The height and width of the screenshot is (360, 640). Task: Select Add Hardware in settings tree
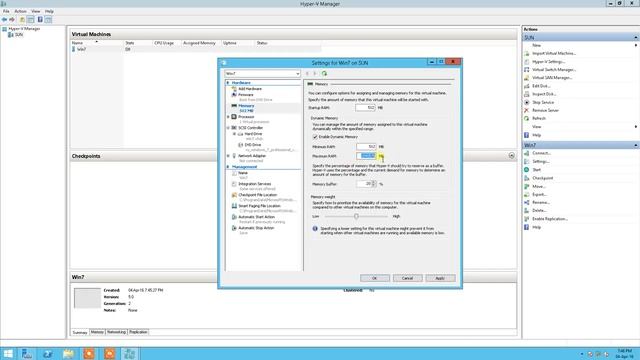pyautogui.click(x=250, y=89)
